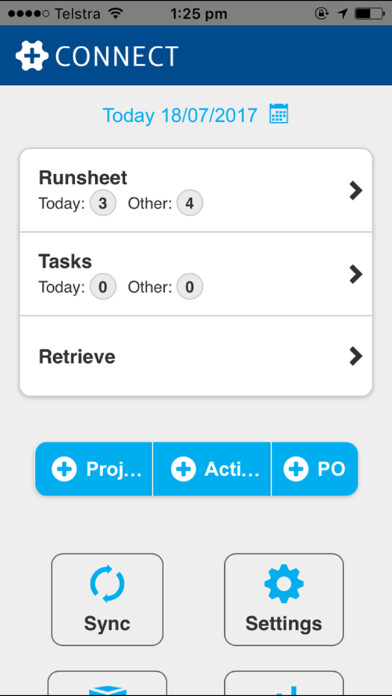Tap the plus icon on Acti... button
Viewport: 392px width, 696px height.
pos(183,469)
